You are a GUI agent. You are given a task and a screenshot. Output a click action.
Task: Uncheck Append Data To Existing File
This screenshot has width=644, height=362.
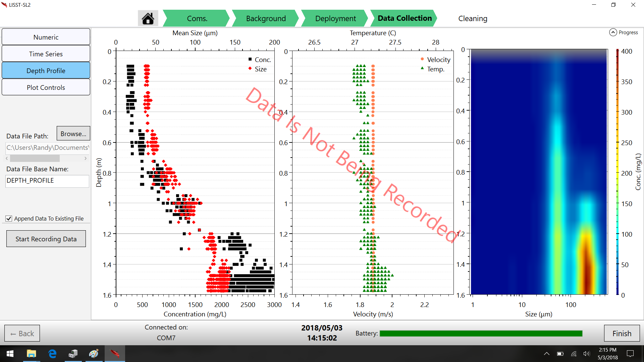coord(8,219)
